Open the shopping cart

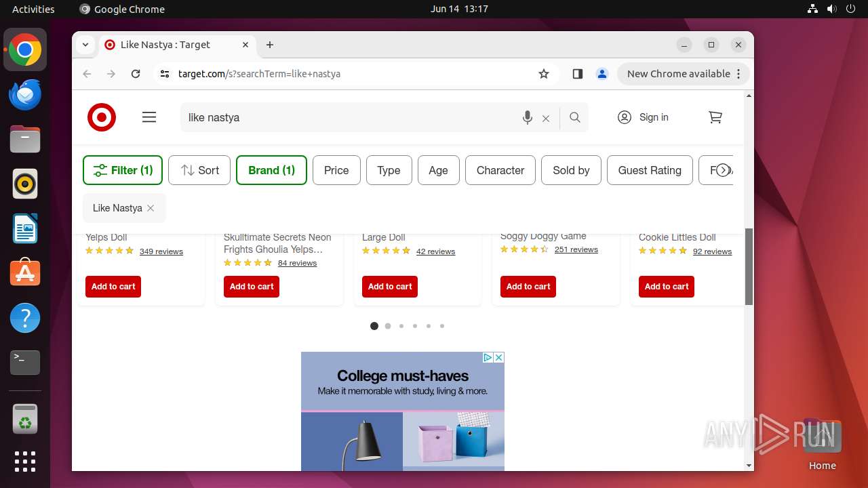pos(715,117)
